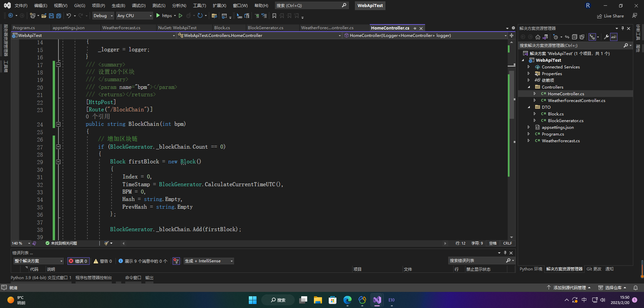The image size is (644, 308).
Task: Open File Explorer from the taskbar
Action: tap(318, 300)
